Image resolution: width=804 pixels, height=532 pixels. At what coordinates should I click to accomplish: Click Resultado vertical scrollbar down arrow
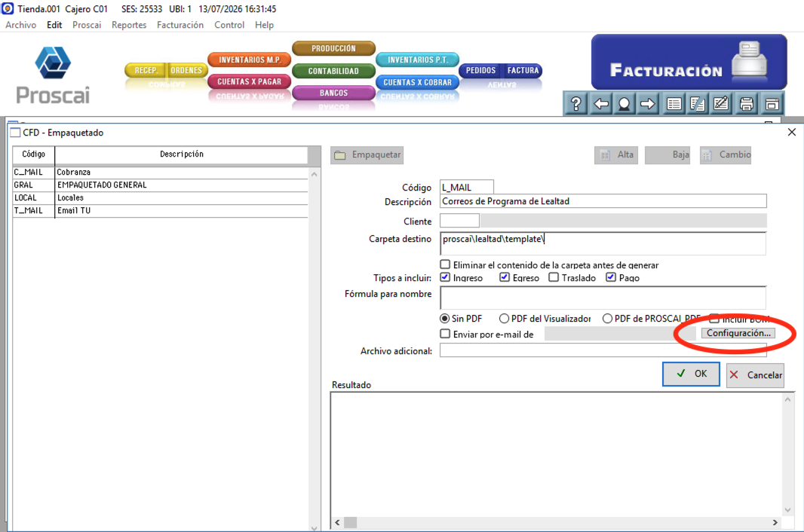[x=788, y=510]
